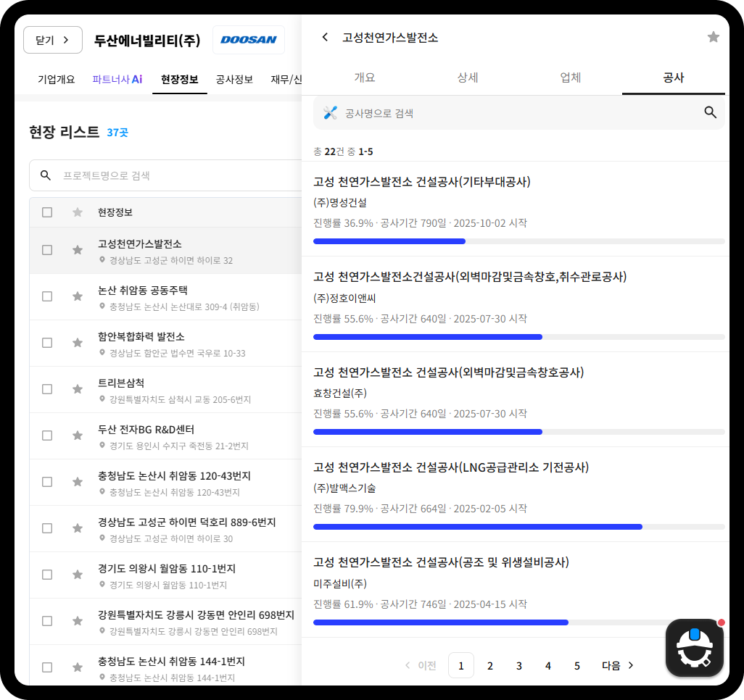The image size is (744, 700).
Task: Go to pagination page 2
Action: pos(490,665)
